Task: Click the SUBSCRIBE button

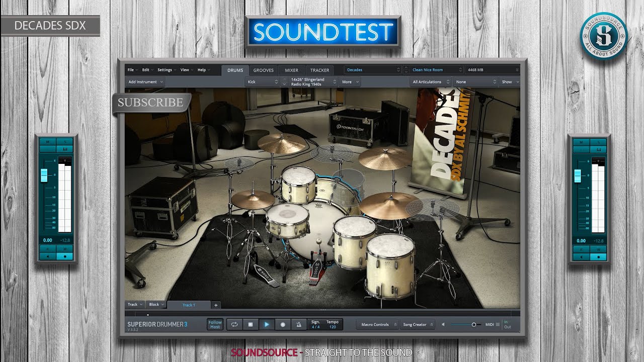Action: pyautogui.click(x=150, y=103)
